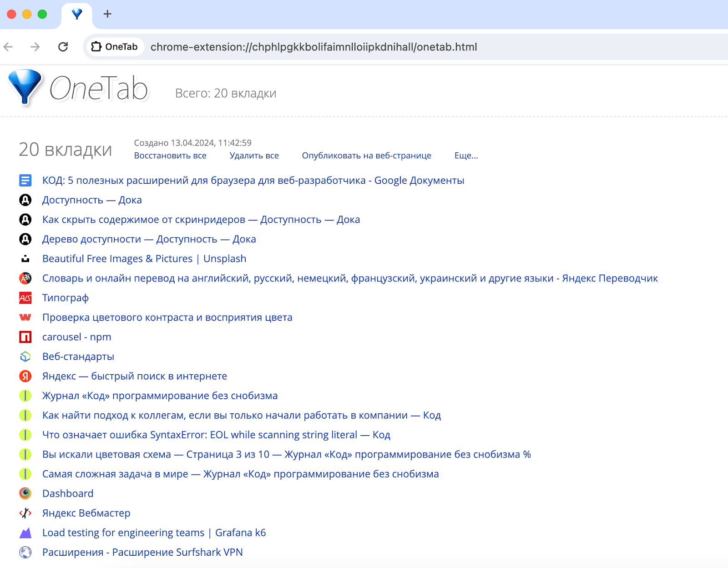Viewport: 728px width, 568px height.
Task: Click the Веб-стандарты cube favicon
Action: pyautogui.click(x=25, y=357)
